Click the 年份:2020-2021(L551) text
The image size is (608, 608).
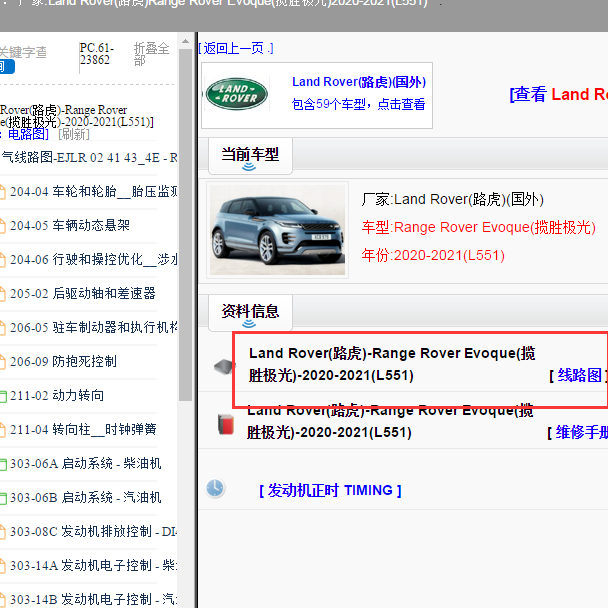coord(433,256)
